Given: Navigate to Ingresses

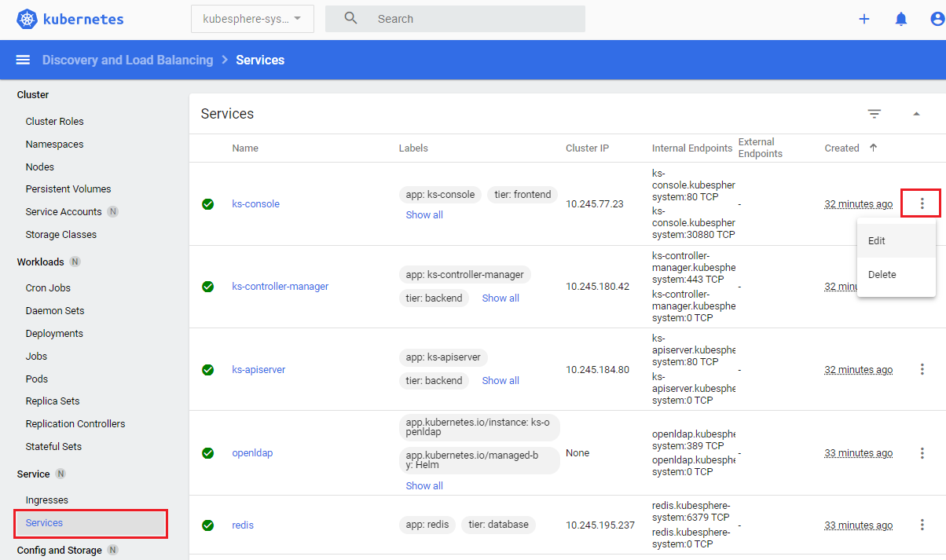Looking at the screenshot, I should (x=47, y=500).
